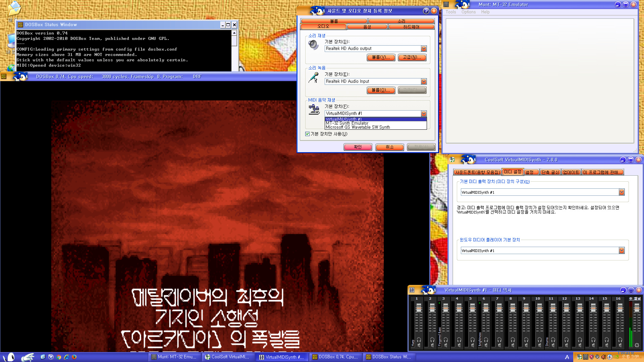Click the 고급(N) button under 소리 재생
Image resolution: width=644 pixels, height=362 pixels.
click(x=412, y=57)
